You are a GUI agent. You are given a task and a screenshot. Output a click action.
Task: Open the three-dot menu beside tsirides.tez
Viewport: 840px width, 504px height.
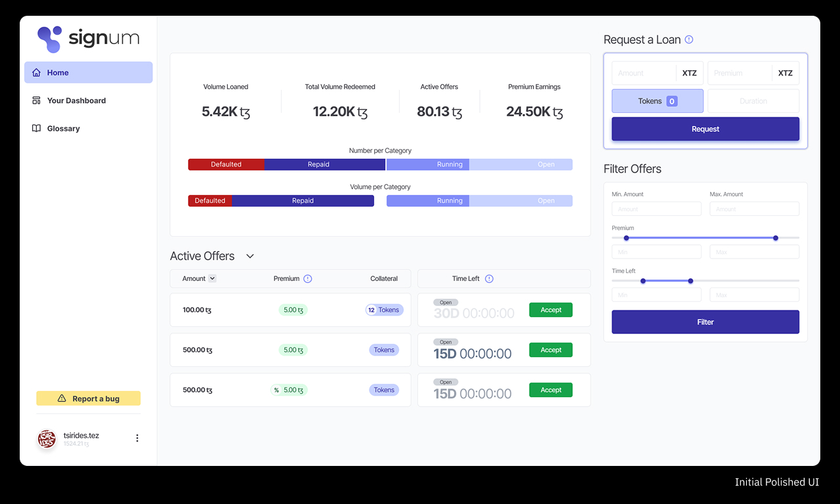tap(137, 438)
